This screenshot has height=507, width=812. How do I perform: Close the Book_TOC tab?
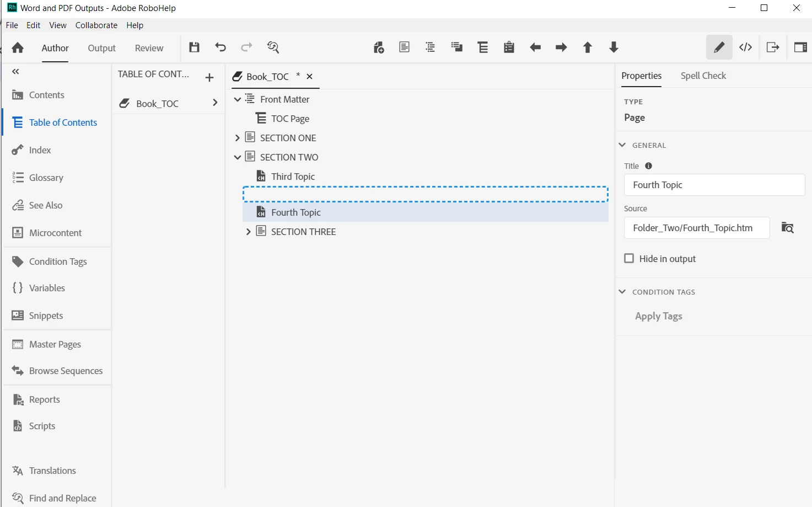[x=310, y=77]
